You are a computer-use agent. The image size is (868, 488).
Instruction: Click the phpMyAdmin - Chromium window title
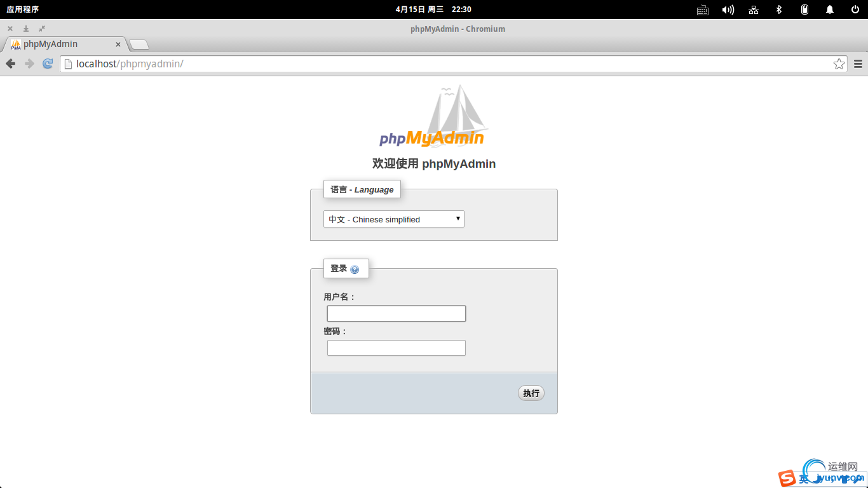(458, 29)
